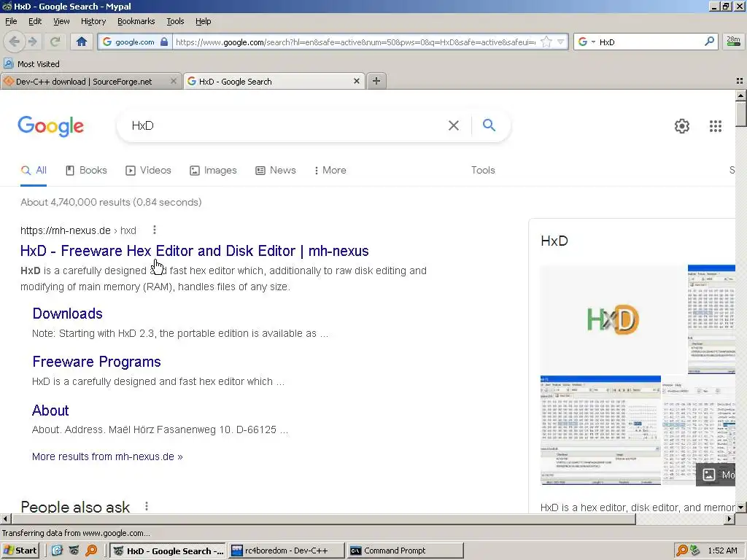Open the Downloads sitelink
The image size is (747, 560).
point(67,314)
